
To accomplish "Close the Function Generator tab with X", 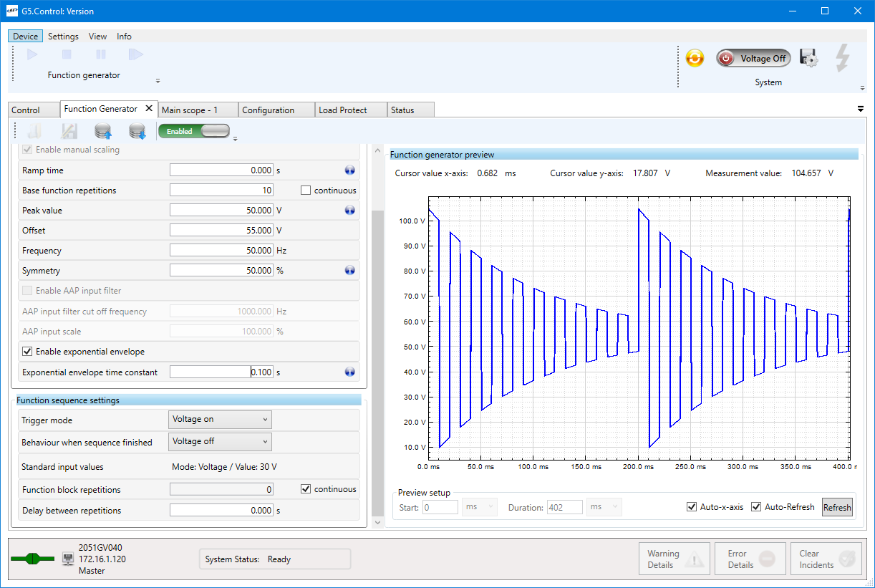I will click(149, 109).
